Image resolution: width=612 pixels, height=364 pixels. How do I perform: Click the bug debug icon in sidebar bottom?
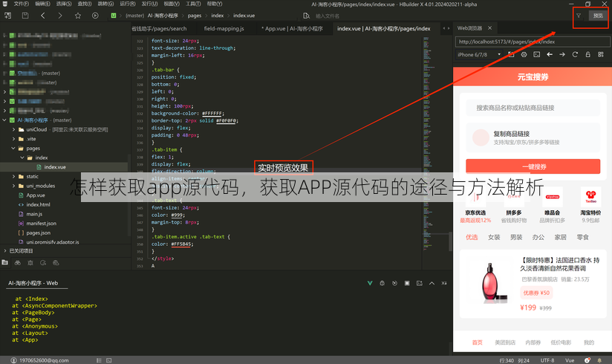(x=30, y=263)
